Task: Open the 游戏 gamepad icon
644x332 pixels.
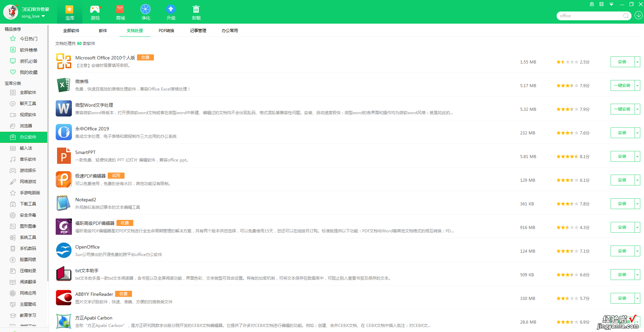Action: [x=95, y=12]
